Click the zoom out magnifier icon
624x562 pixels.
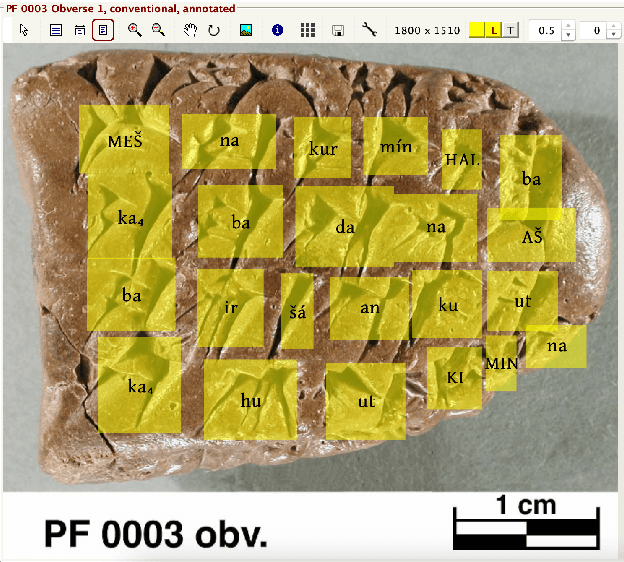[x=158, y=31]
